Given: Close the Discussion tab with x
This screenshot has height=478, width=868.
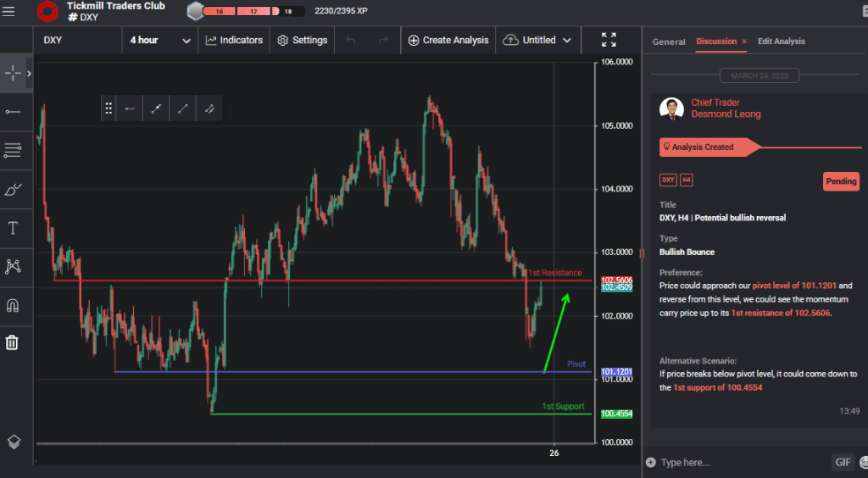Looking at the screenshot, I should 744,42.
